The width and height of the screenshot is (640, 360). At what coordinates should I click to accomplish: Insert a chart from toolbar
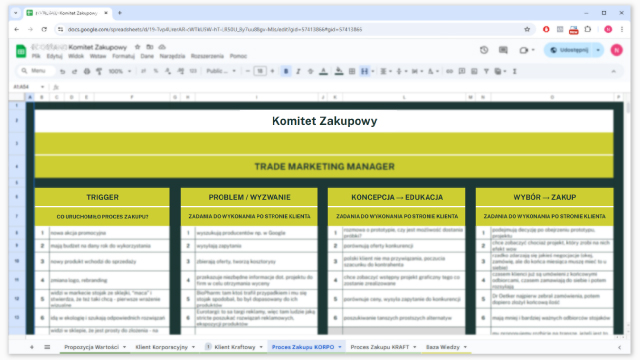(x=474, y=71)
